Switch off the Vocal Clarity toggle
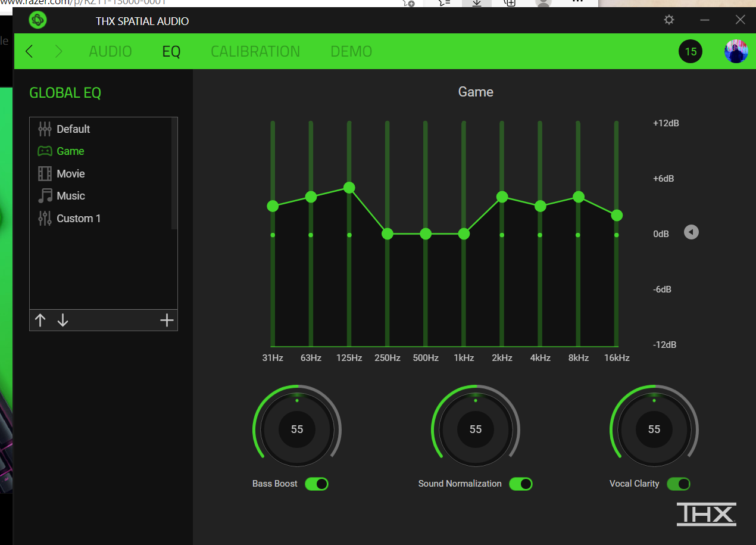The height and width of the screenshot is (545, 756). click(679, 484)
